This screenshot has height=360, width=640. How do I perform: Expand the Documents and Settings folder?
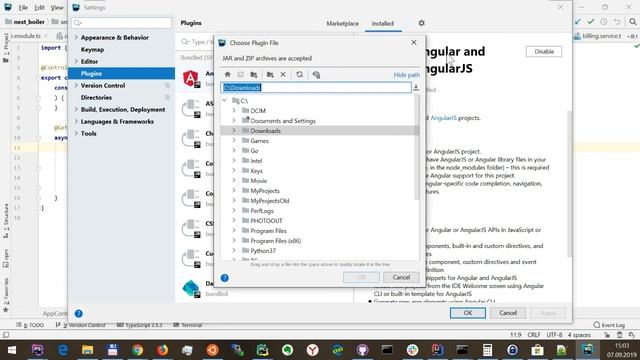tap(234, 120)
